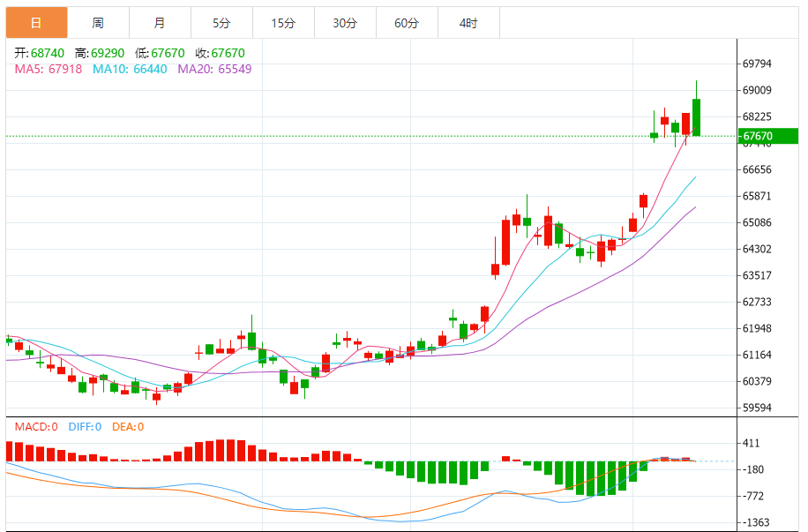Click the 60379 price axis label
The width and height of the screenshot is (808, 532).
[x=757, y=381]
